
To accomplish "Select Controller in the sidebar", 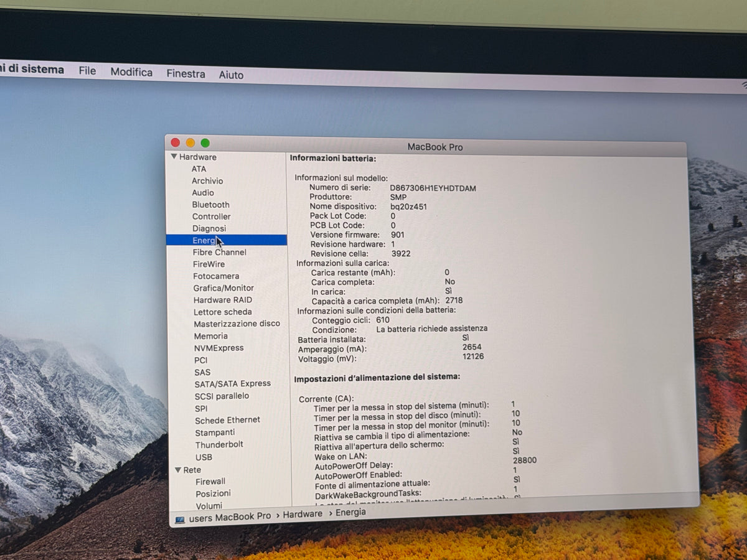I will pos(211,216).
